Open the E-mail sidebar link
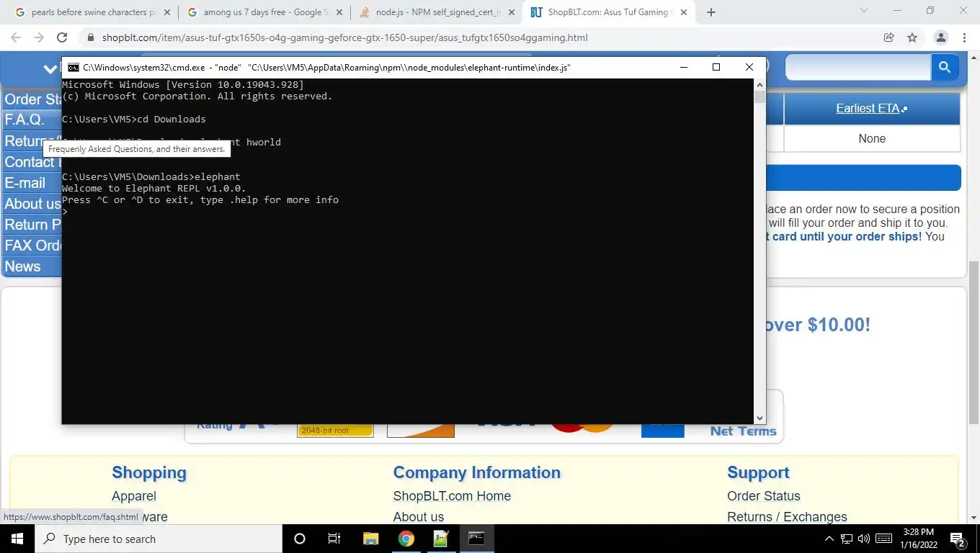980x553 pixels. pos(25,183)
